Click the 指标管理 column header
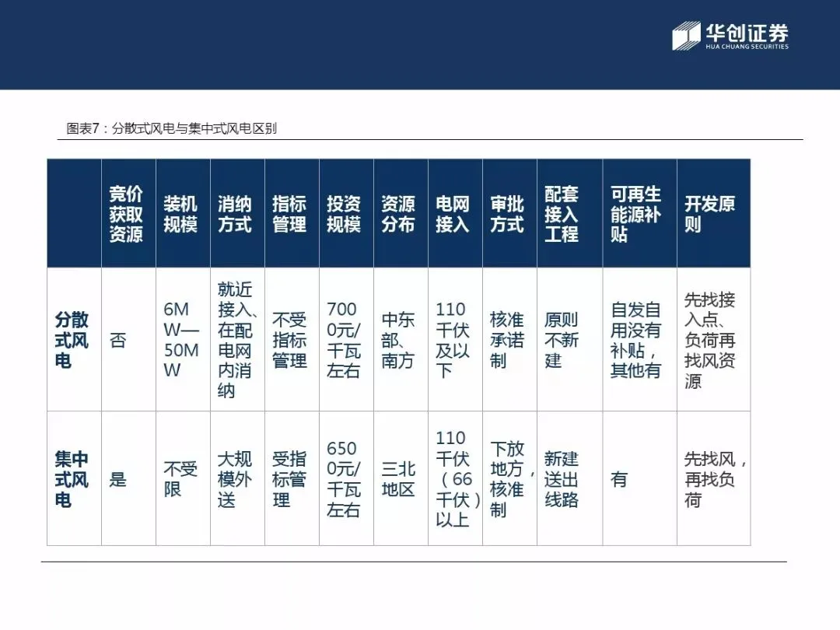 [x=292, y=213]
